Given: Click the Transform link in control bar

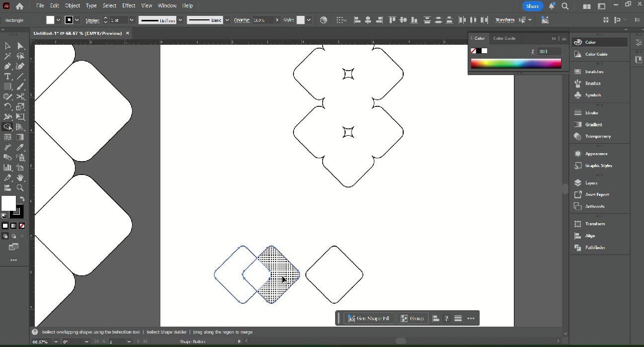Looking at the screenshot, I should 504,20.
